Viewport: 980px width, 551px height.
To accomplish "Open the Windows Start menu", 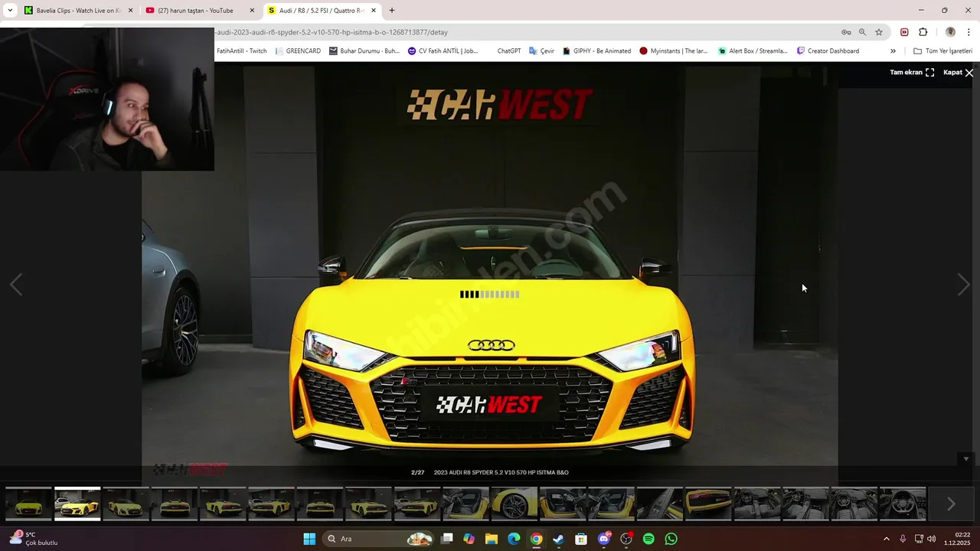I will coord(309,539).
